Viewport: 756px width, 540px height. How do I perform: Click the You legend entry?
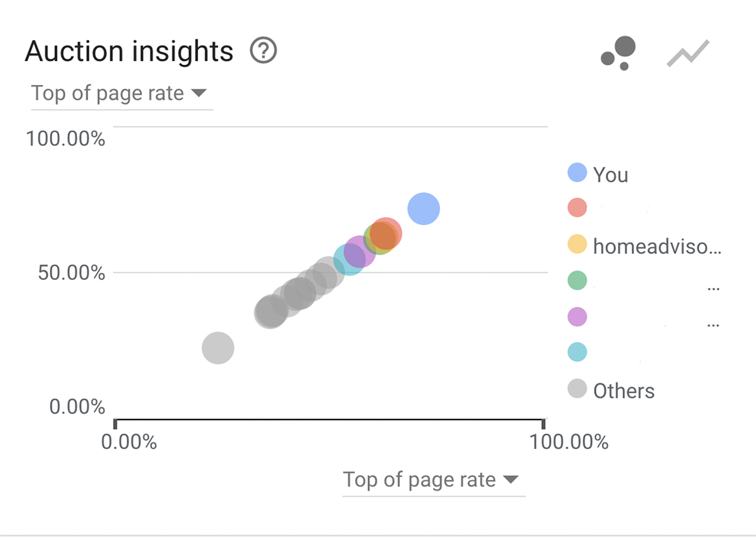(x=598, y=174)
